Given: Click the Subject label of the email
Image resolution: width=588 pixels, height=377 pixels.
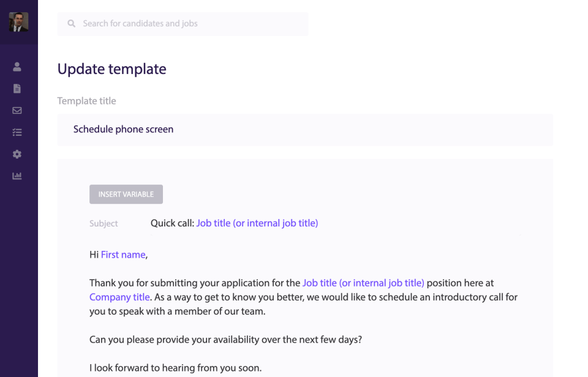Looking at the screenshot, I should pos(104,223).
